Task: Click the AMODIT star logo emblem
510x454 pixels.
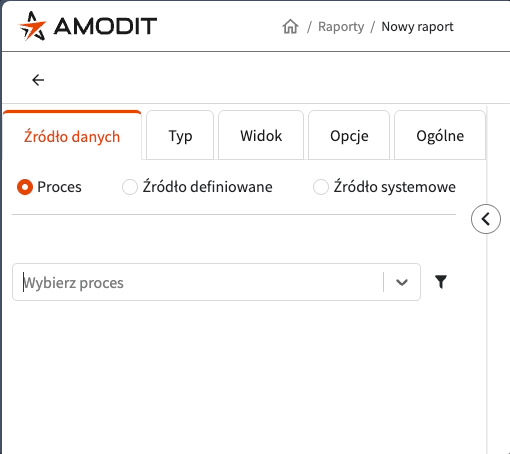Action: coord(32,26)
